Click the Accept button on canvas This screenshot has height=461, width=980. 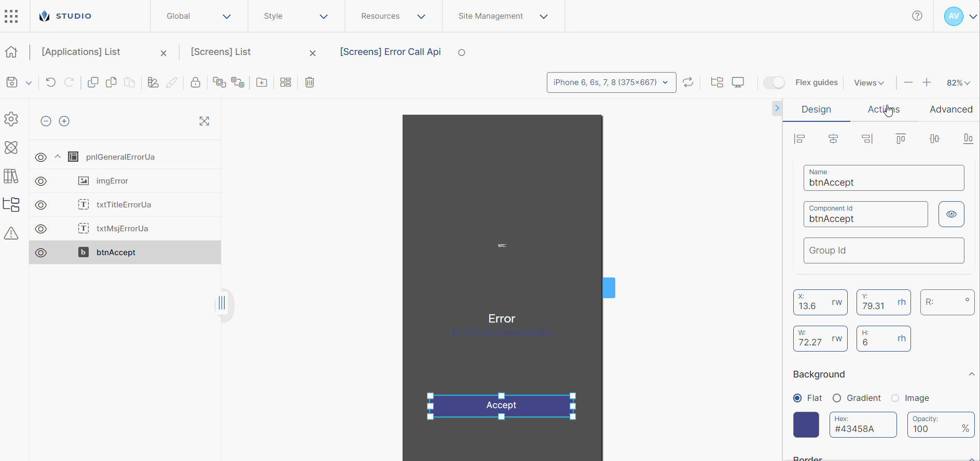501,406
